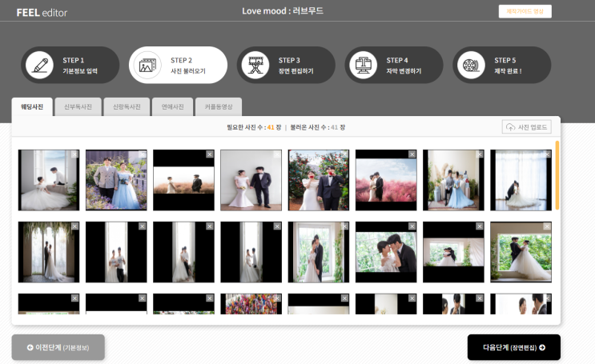
Task: Remove the bride seated on windowsill photo
Action: pyautogui.click(x=480, y=226)
